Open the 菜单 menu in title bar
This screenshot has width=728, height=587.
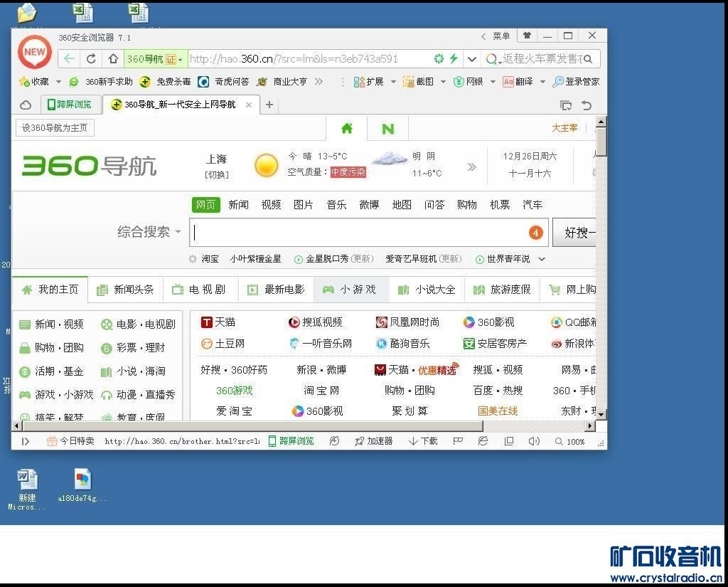pos(501,36)
